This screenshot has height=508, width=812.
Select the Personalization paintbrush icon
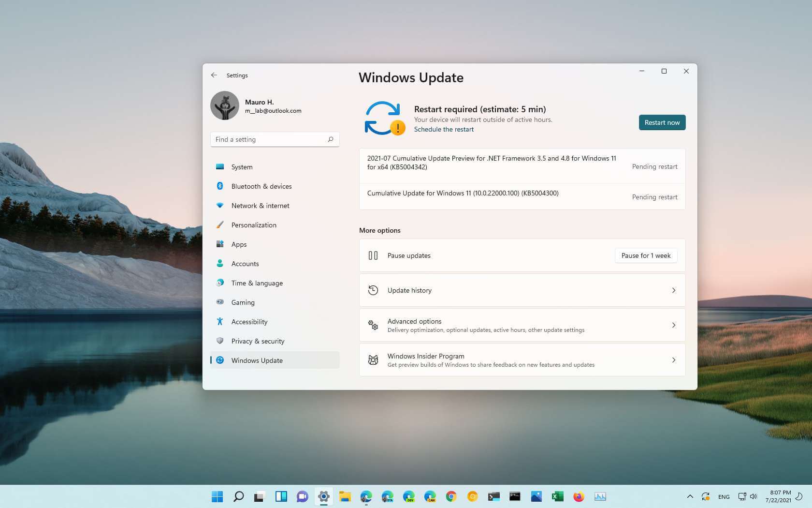[x=220, y=224]
